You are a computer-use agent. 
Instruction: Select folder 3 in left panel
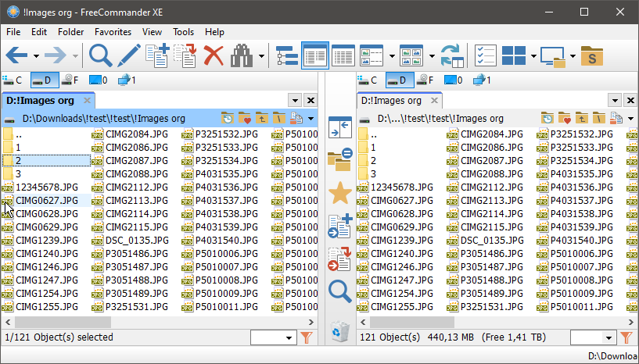[46, 174]
